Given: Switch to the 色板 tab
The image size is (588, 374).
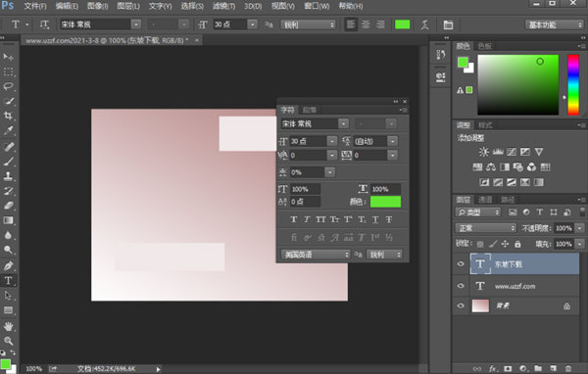Looking at the screenshot, I should 484,46.
